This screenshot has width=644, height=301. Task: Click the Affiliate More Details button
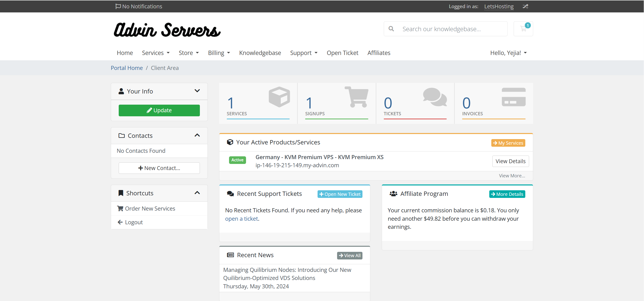(507, 194)
